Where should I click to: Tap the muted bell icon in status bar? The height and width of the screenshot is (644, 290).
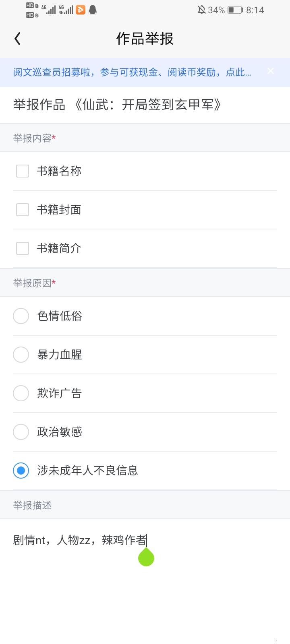201,10
